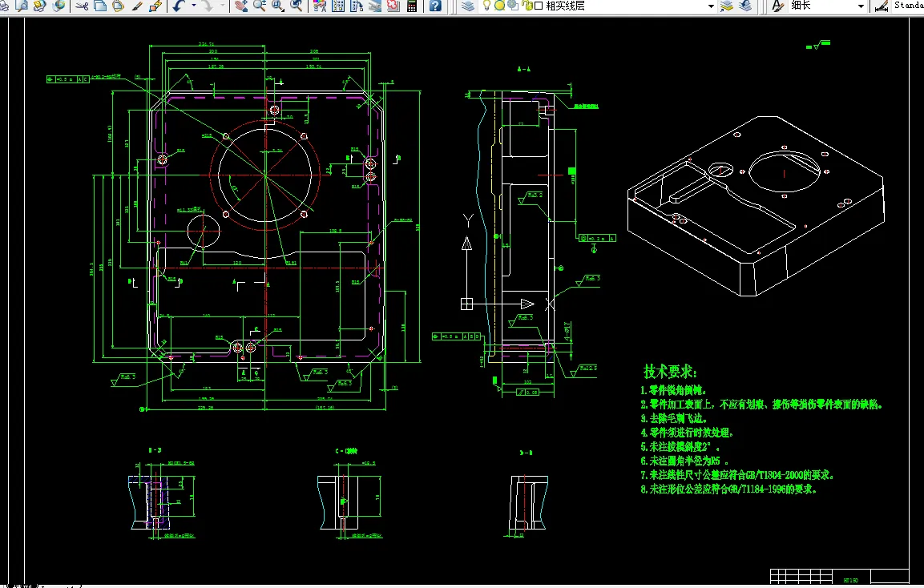
Task: Open the Properties palette icon
Action: (320, 6)
